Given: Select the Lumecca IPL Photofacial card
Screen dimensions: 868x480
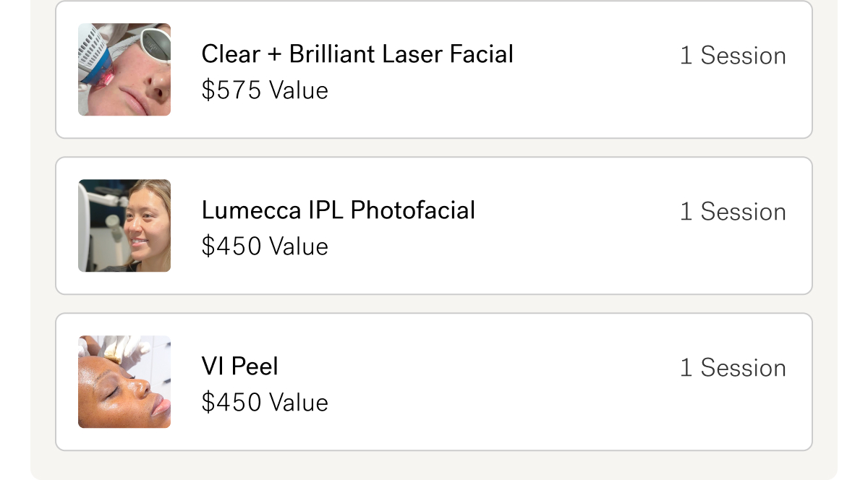Looking at the screenshot, I should coord(434,226).
